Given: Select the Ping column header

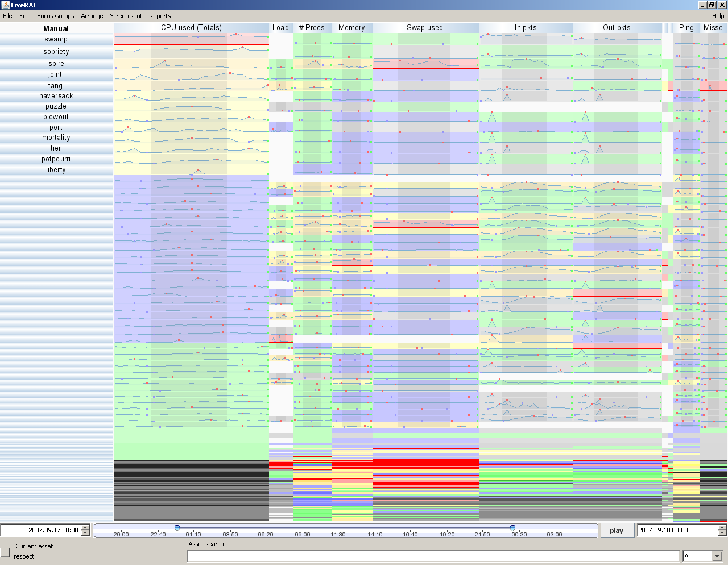Looking at the screenshot, I should 686,27.
